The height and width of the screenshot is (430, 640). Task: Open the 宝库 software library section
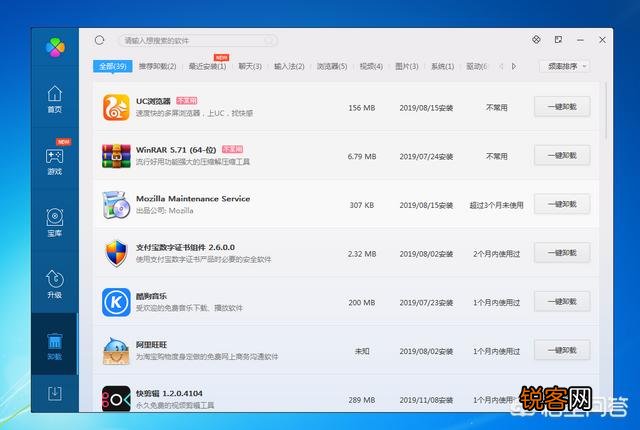[x=55, y=223]
